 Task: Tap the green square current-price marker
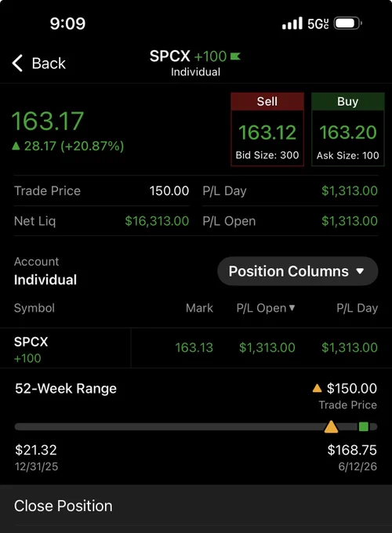tap(364, 426)
